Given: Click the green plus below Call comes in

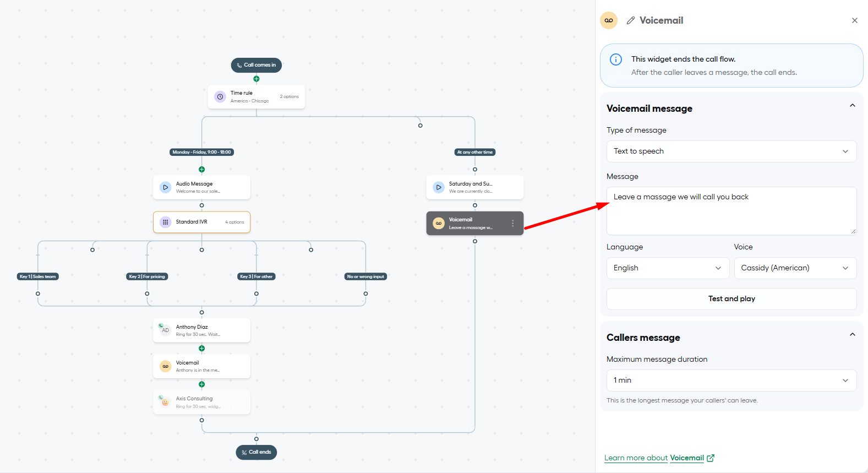Looking at the screenshot, I should click(x=256, y=79).
